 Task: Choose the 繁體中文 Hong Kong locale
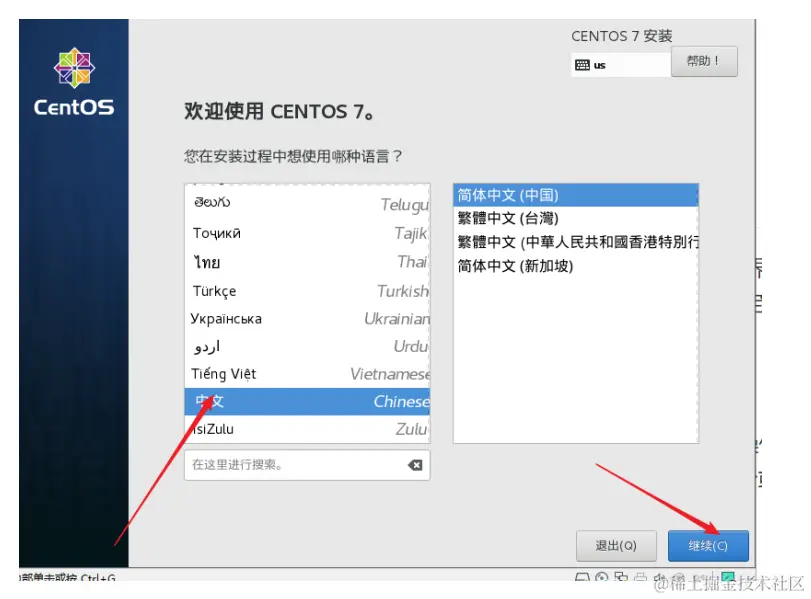click(x=576, y=242)
